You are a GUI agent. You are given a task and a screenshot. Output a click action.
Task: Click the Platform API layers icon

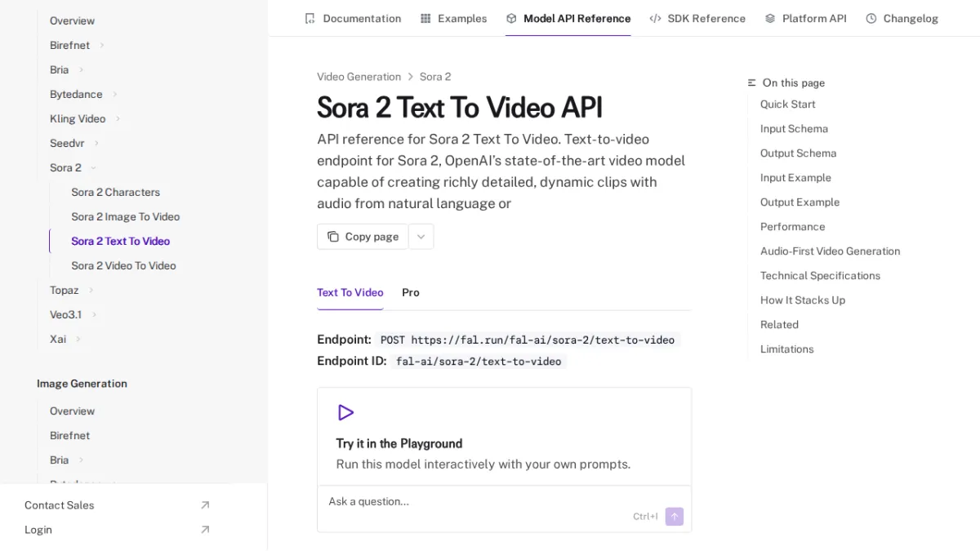(x=770, y=18)
